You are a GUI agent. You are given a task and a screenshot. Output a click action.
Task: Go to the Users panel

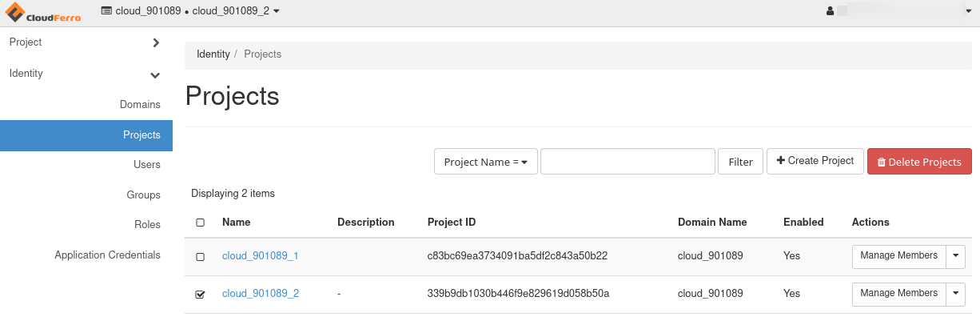click(x=147, y=165)
